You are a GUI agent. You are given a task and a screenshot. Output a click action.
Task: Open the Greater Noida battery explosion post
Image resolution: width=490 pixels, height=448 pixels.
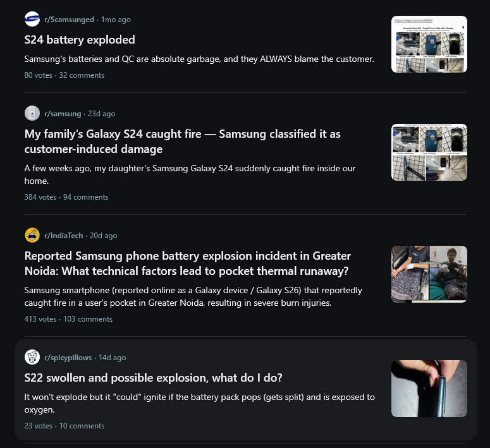(188, 263)
